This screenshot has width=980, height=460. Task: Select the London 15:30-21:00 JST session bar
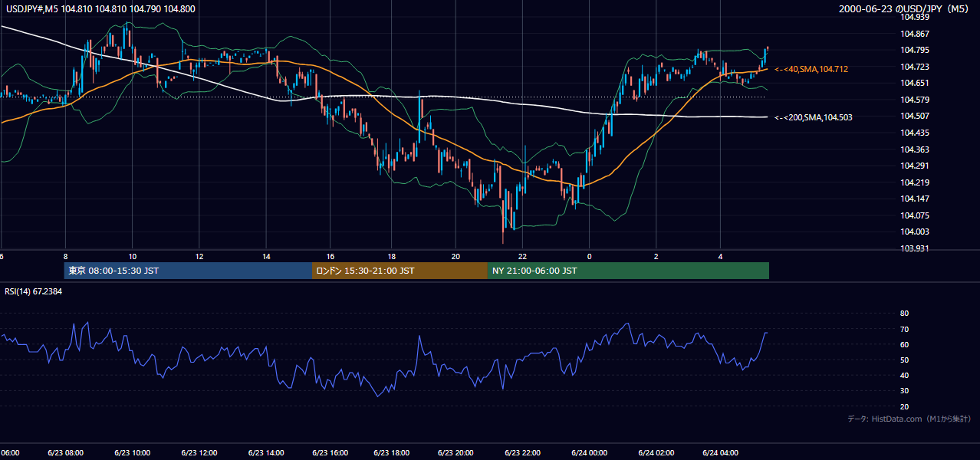(x=400, y=271)
